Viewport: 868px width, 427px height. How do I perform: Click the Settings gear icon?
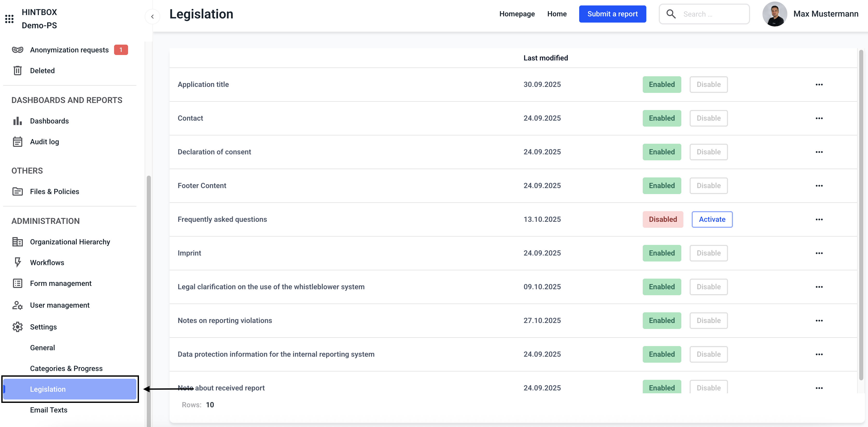(18, 327)
